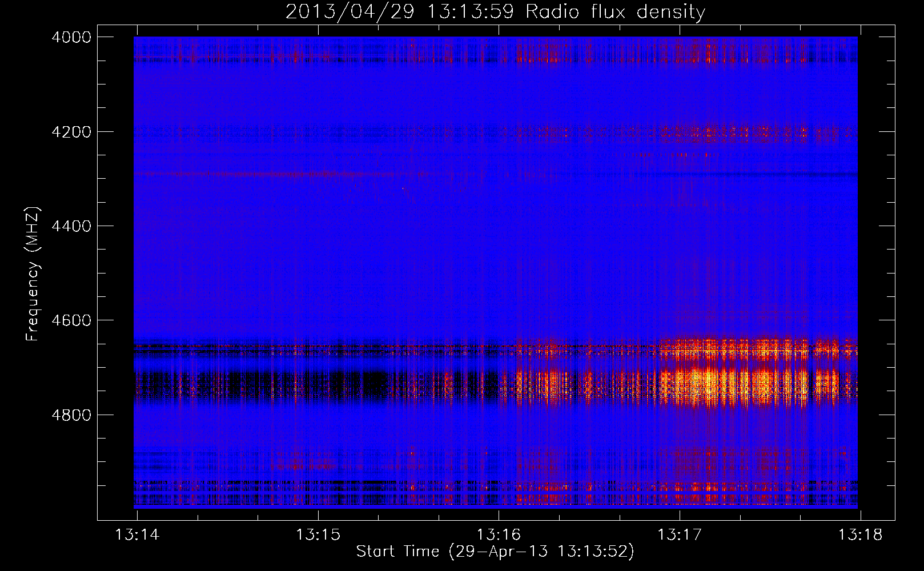
Task: Click the 13:14 time tick label
Action: [137, 535]
